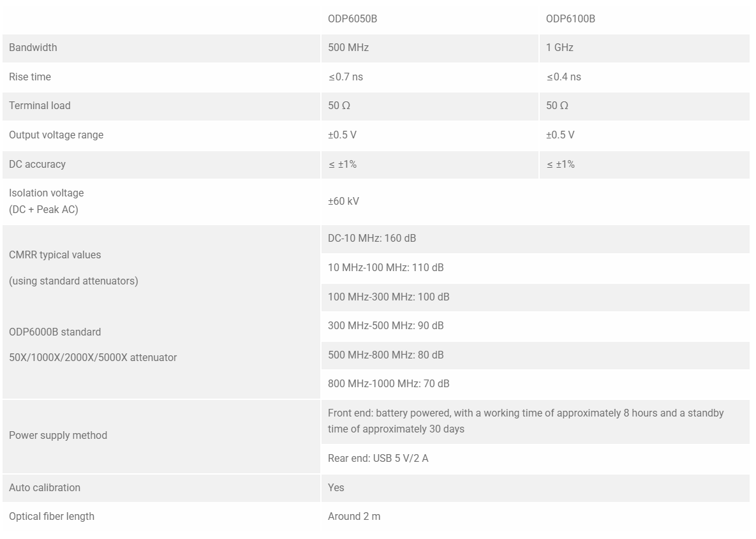The image size is (756, 539).
Task: Select the Terminal load row label
Action: click(40, 105)
